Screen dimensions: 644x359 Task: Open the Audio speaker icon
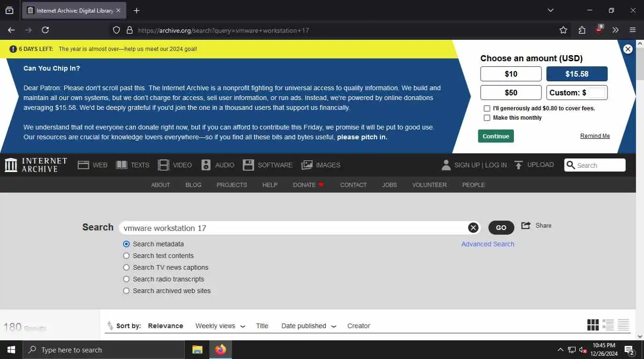point(206,165)
